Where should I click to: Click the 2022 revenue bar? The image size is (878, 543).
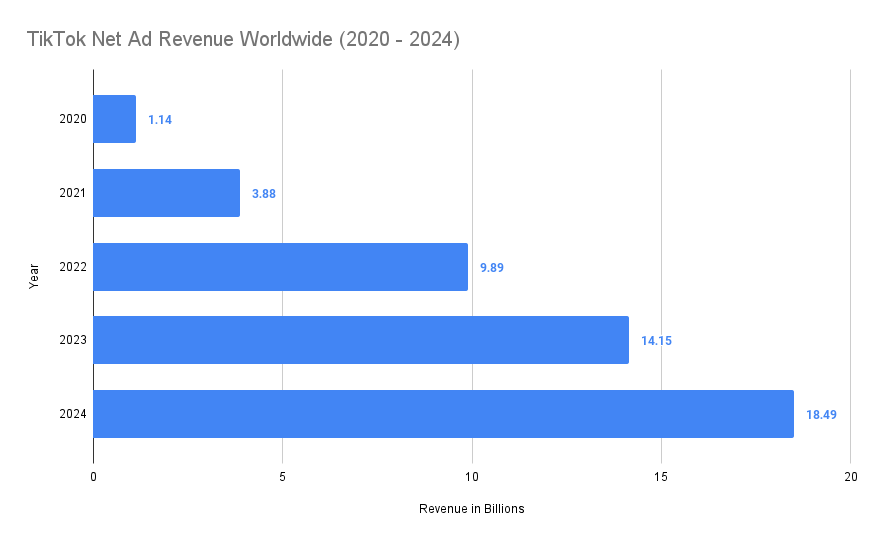click(x=280, y=267)
